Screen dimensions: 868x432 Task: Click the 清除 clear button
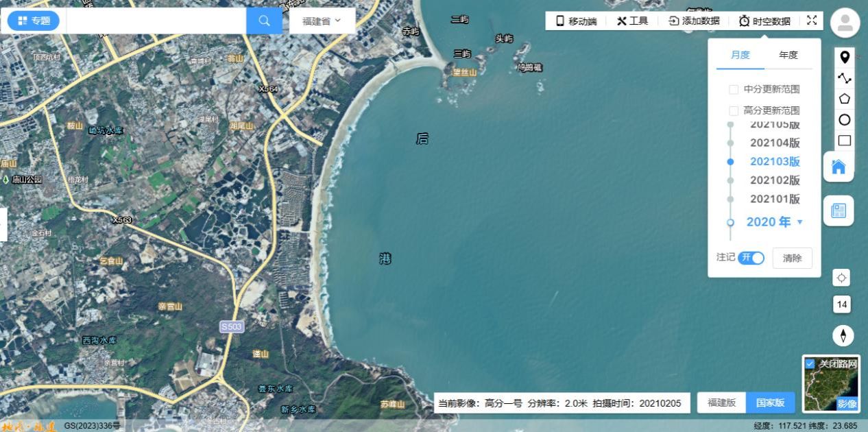point(792,258)
